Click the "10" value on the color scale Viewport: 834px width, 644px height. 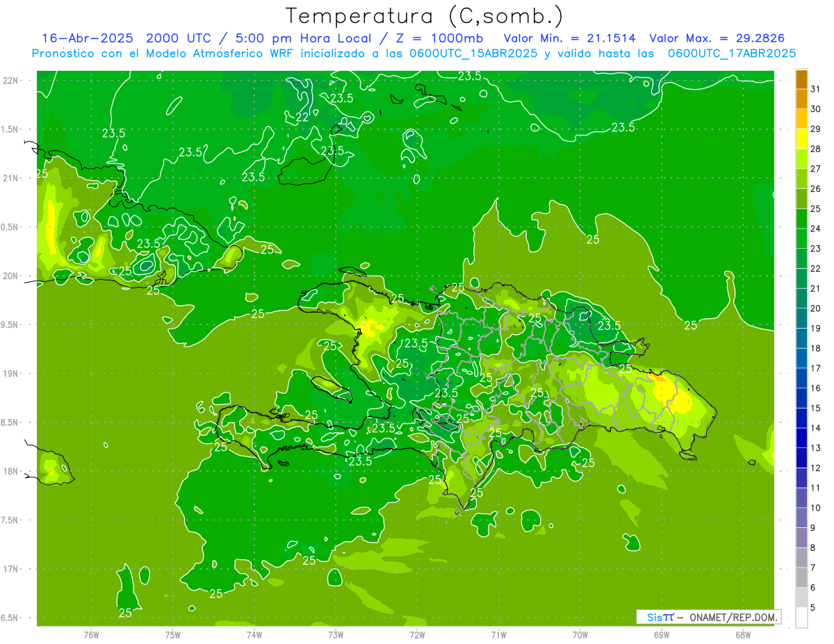click(815, 508)
